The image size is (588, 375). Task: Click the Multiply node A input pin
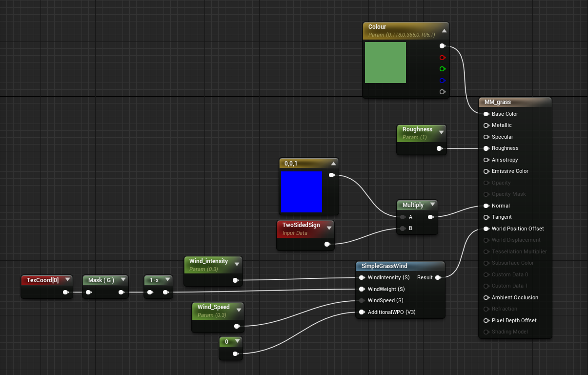(x=403, y=217)
